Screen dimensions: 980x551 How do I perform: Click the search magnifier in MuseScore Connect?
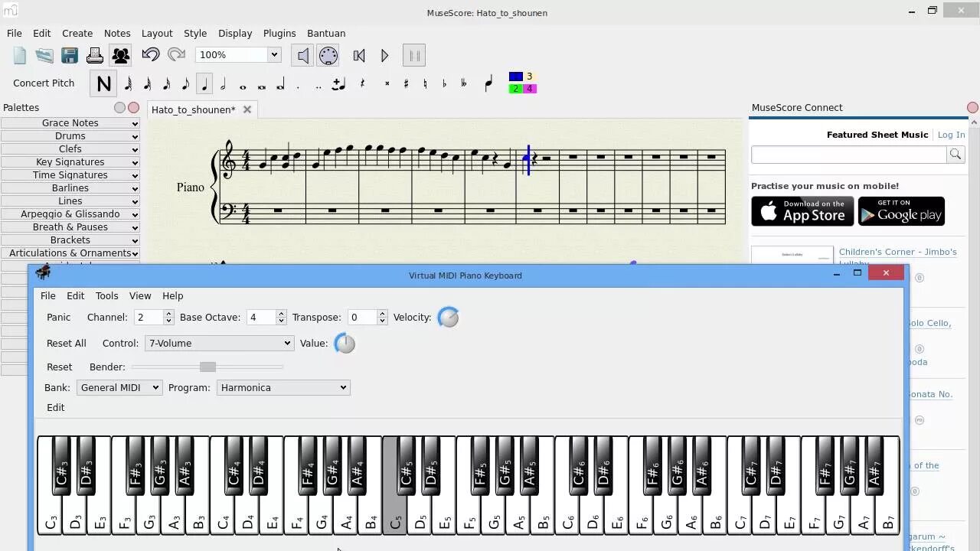(955, 155)
